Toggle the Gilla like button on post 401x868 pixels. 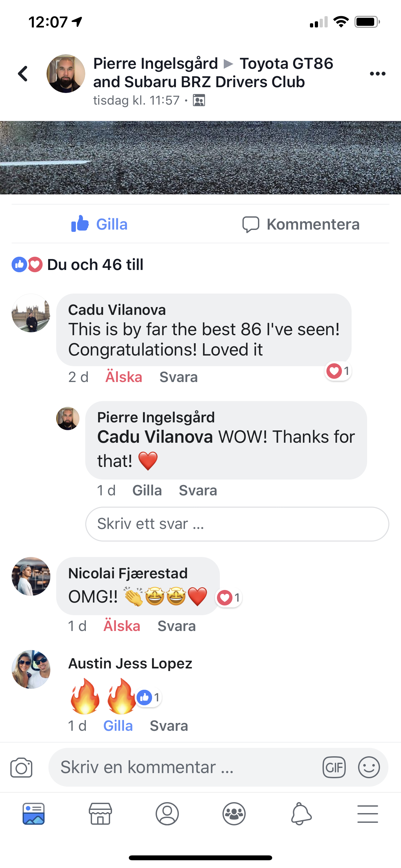(x=99, y=224)
